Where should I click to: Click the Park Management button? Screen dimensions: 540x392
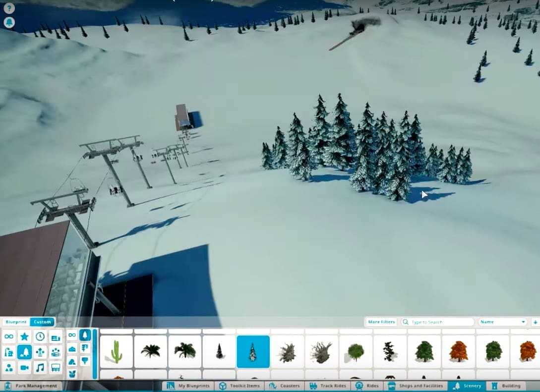31,386
